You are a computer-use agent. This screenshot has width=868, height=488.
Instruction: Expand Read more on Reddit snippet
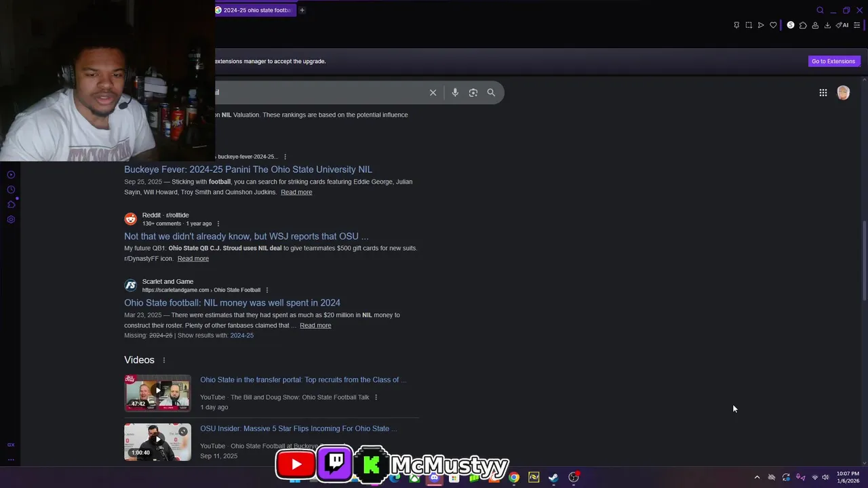[193, 259]
